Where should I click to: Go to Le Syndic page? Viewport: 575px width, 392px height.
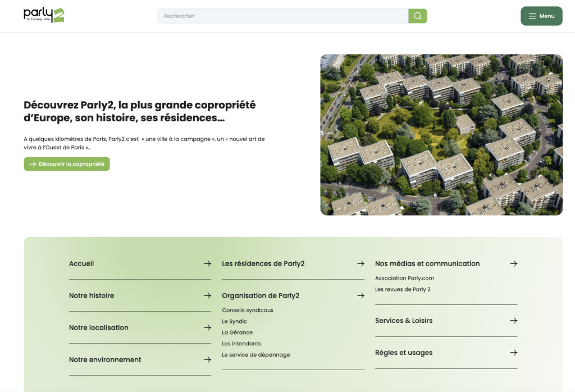(x=234, y=321)
